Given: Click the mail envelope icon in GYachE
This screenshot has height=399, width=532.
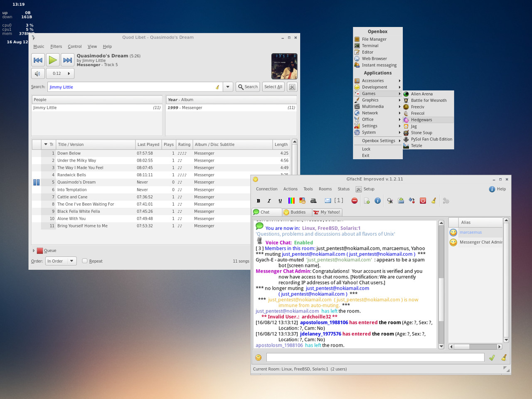Looking at the screenshot, I should (328, 201).
